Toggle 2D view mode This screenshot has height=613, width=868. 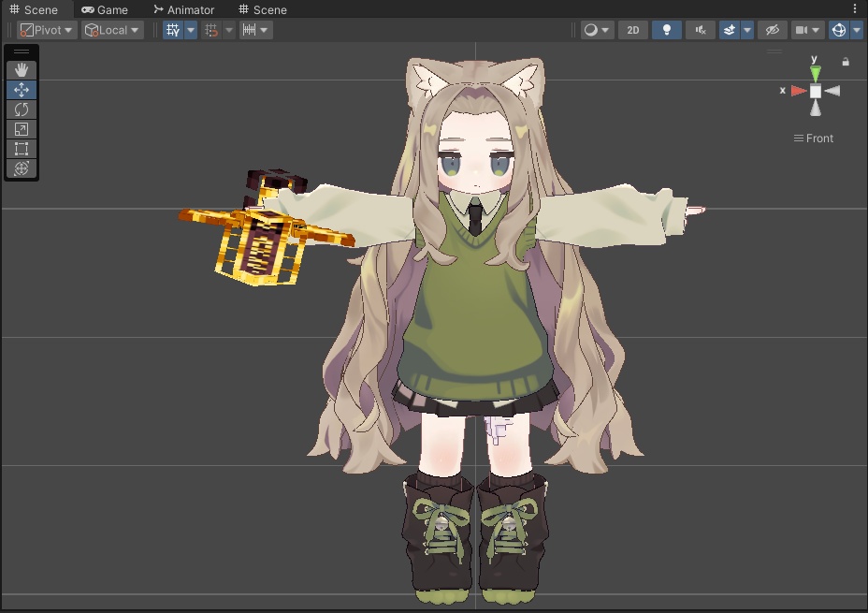coord(632,30)
